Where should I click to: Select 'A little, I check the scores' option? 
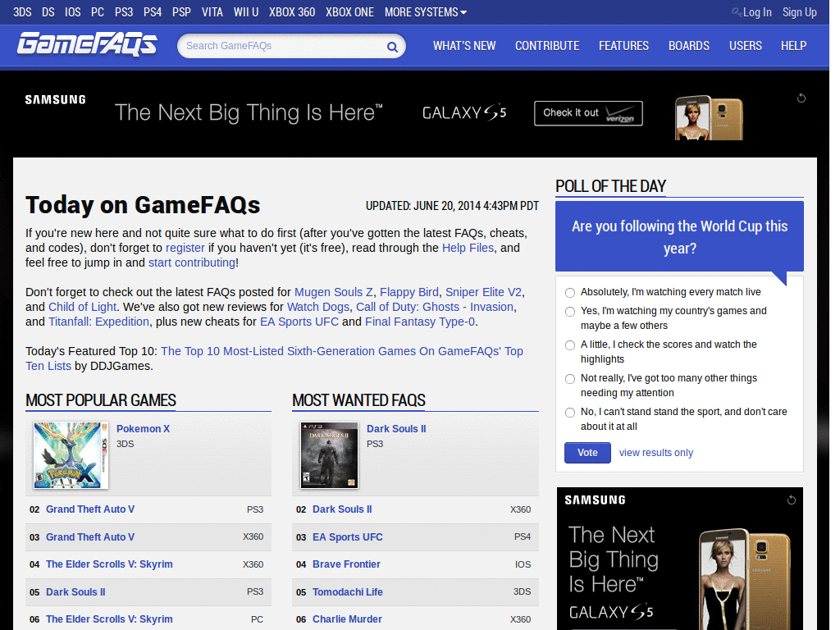click(x=570, y=345)
